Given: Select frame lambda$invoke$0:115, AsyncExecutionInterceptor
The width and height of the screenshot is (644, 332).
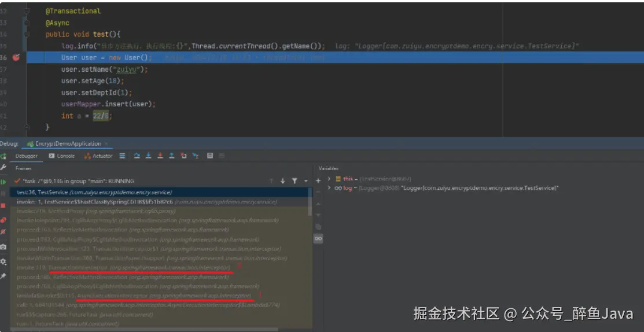Looking at the screenshot, I should [x=161, y=296].
